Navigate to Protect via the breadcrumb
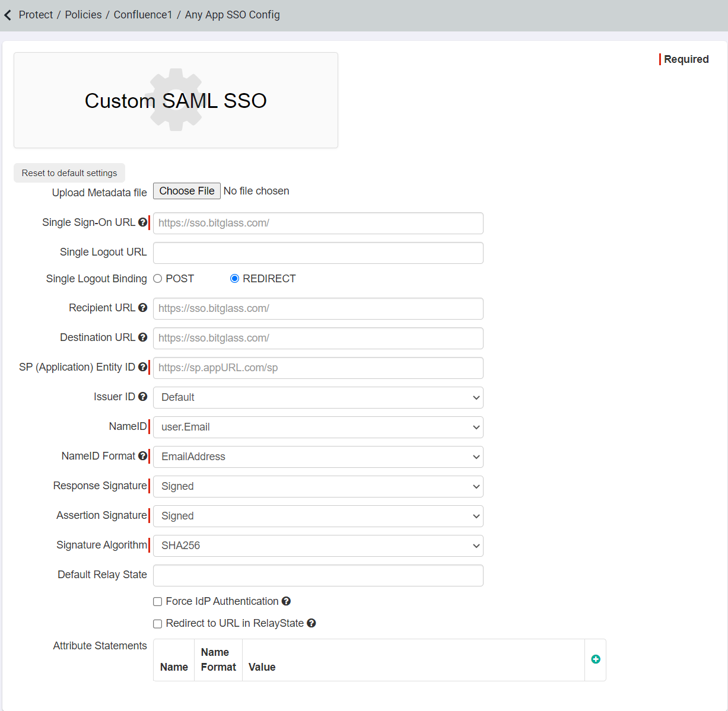This screenshot has height=711, width=728. 36,15
